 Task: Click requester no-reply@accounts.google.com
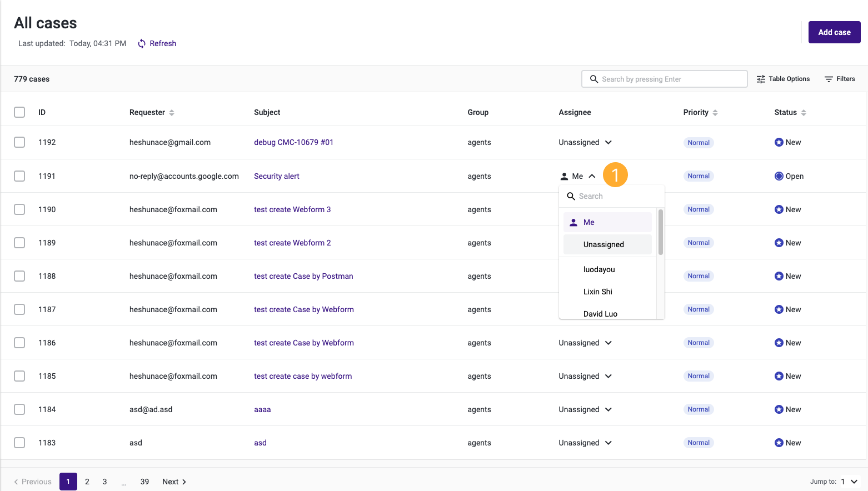point(184,176)
